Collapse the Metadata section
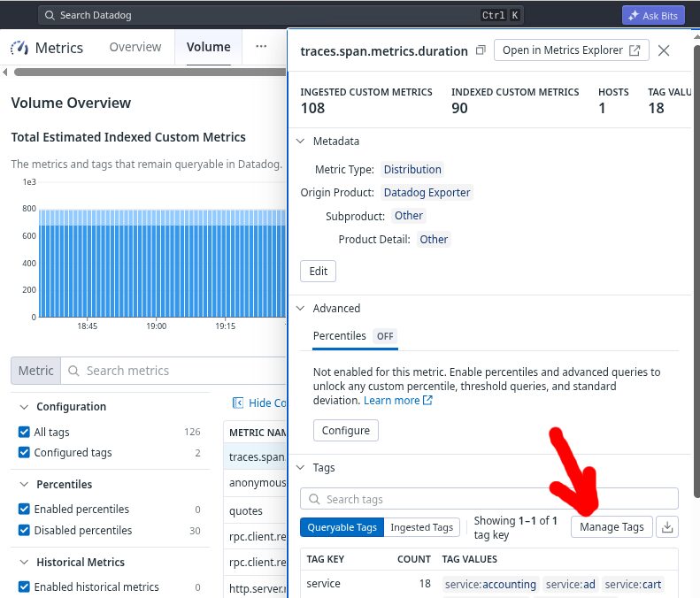 [x=301, y=142]
